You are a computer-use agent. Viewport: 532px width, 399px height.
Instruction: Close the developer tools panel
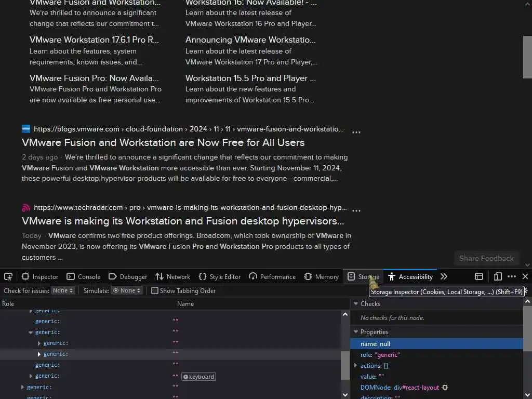[525, 276]
